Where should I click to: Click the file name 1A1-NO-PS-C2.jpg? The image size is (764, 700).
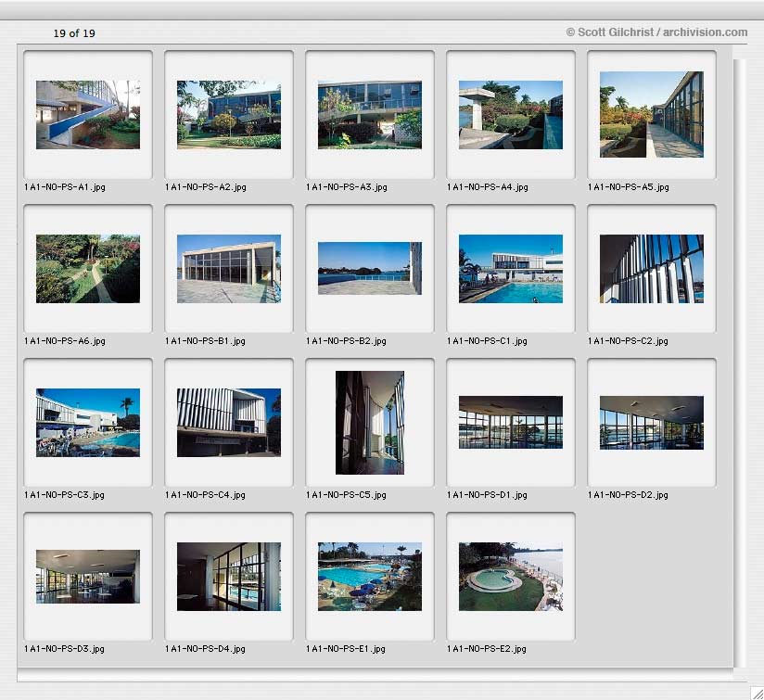point(628,341)
